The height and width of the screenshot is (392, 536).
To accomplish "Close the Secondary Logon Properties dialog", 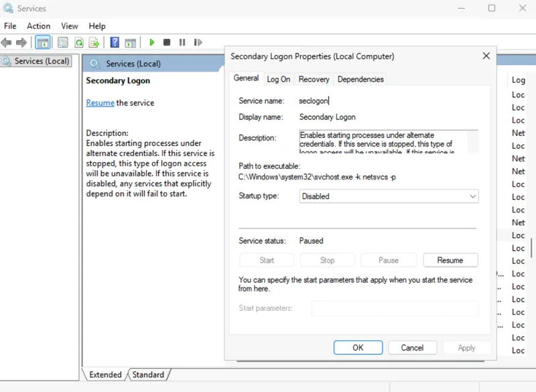I will point(486,56).
